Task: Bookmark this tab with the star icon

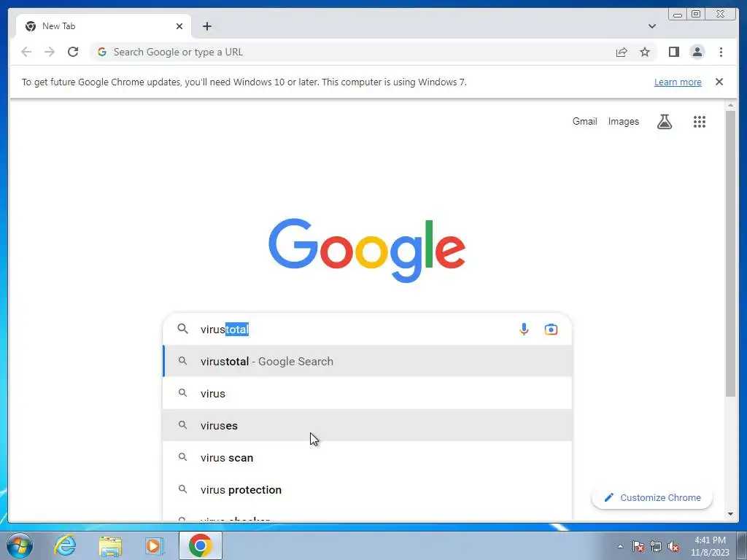Action: point(645,52)
